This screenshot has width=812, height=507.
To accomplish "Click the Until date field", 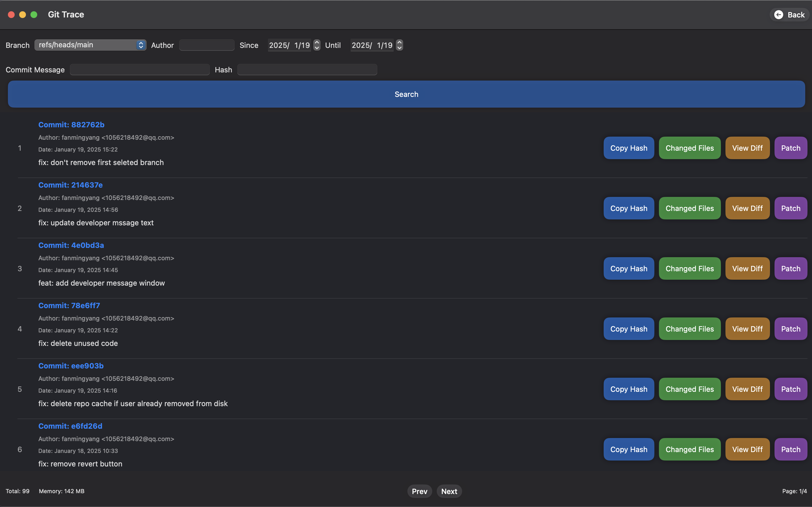I will point(372,45).
